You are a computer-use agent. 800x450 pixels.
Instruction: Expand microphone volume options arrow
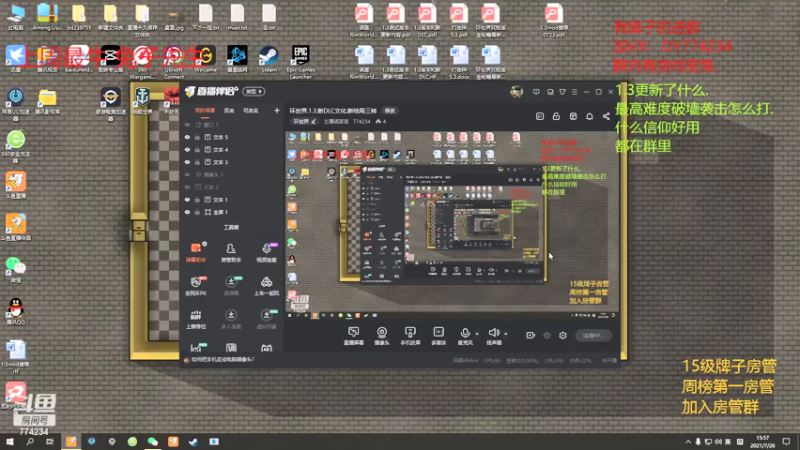(477, 334)
